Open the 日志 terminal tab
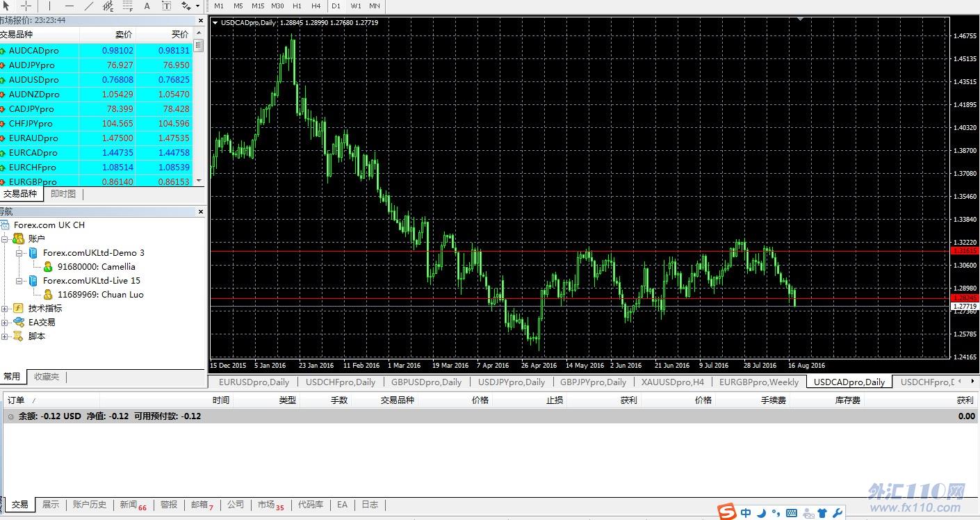980x520 pixels. (x=370, y=505)
